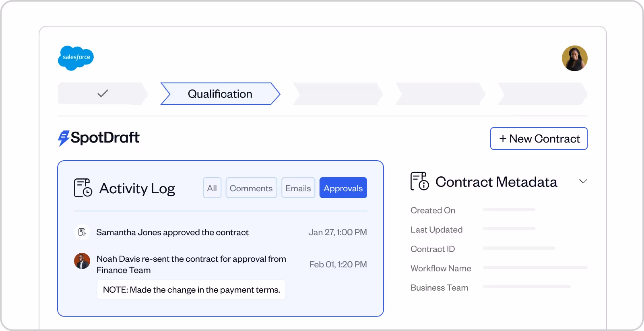Viewport: 644px width, 331px height.
Task: Select the Qualification stage
Action: [220, 93]
